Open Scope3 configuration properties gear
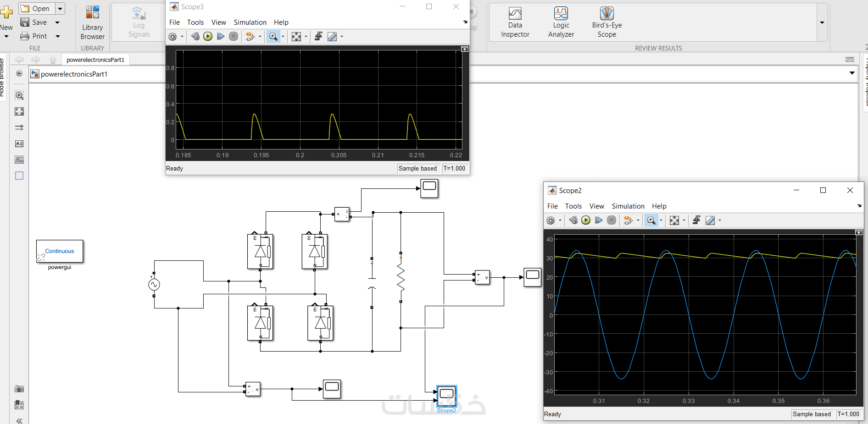 172,37
